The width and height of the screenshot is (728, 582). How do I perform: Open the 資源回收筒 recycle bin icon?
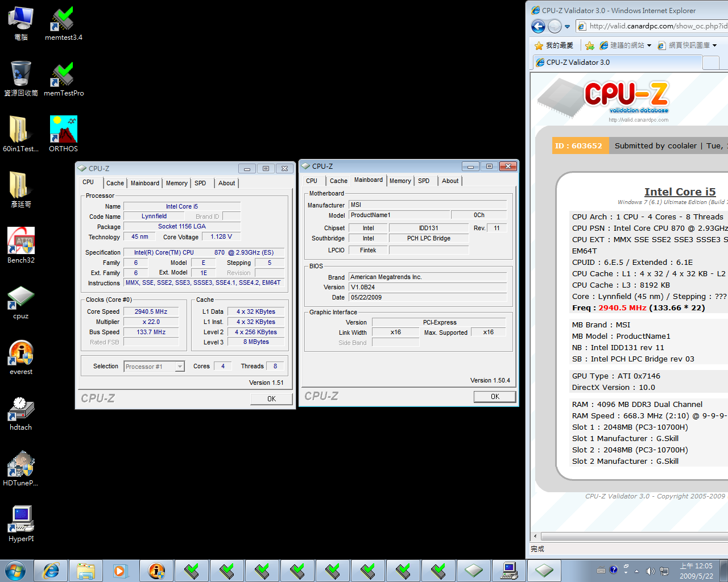(21, 80)
